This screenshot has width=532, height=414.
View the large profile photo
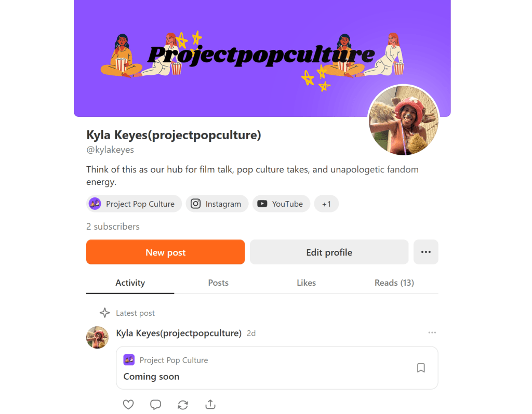click(403, 120)
